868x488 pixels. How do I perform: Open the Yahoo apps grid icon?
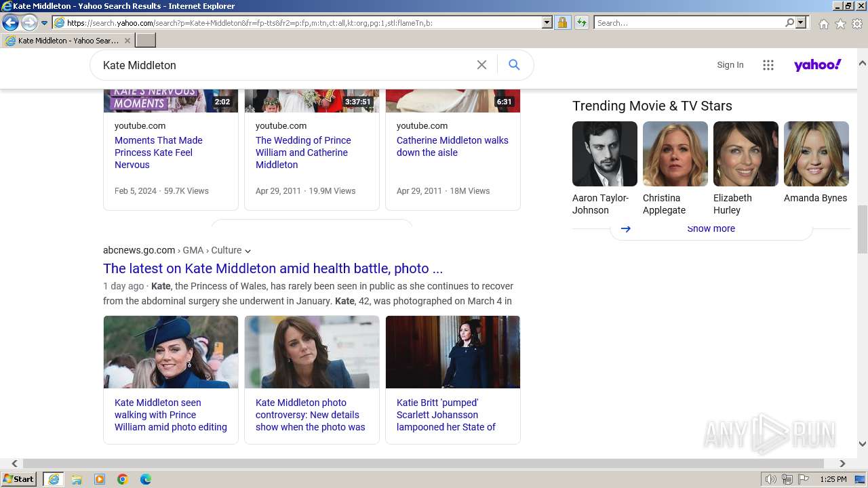pos(768,65)
